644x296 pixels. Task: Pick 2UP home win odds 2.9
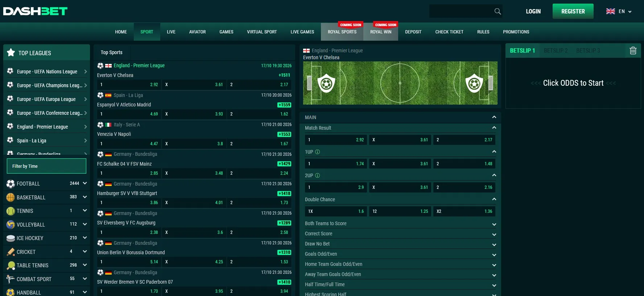pos(336,187)
